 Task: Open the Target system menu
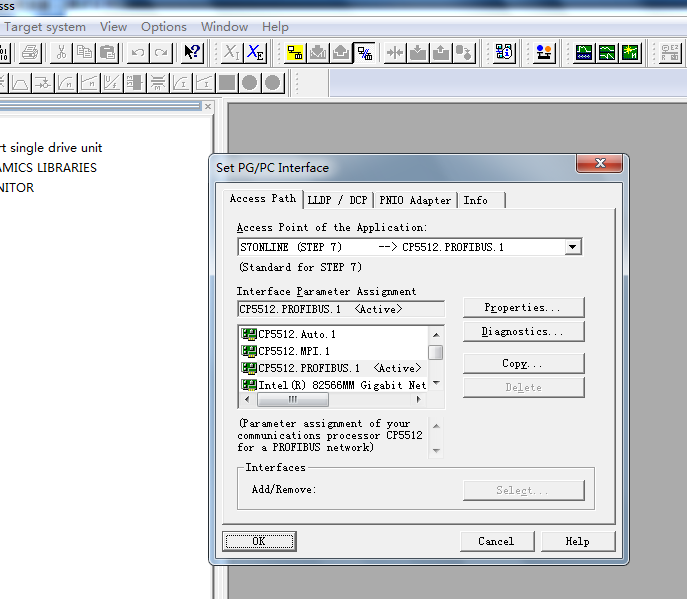pos(45,27)
